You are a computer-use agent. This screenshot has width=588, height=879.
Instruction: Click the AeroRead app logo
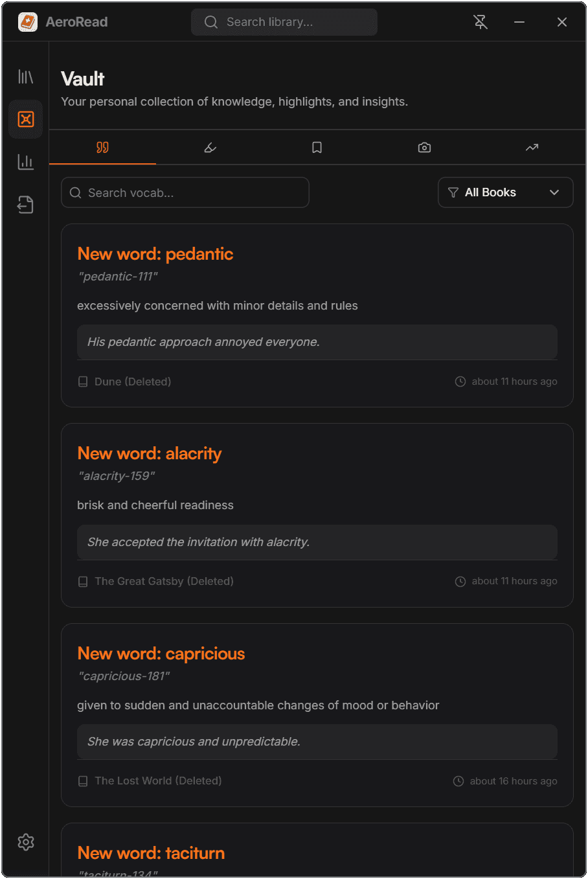point(27,21)
